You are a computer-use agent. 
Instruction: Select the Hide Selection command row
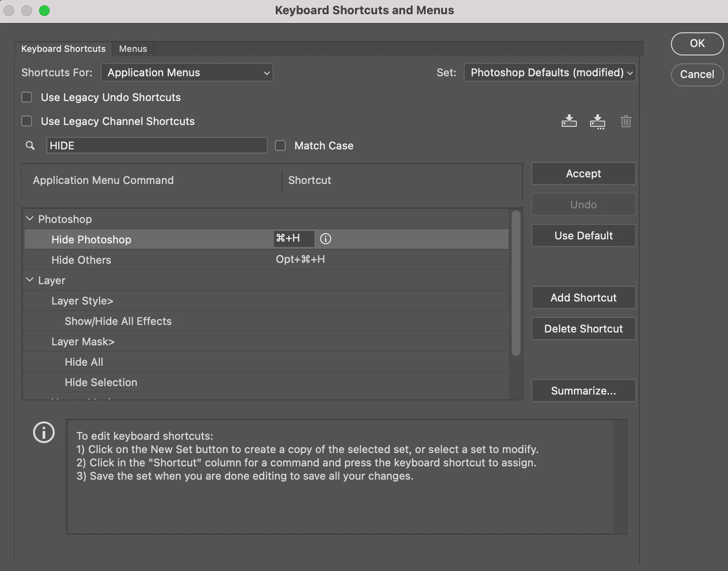coord(266,382)
